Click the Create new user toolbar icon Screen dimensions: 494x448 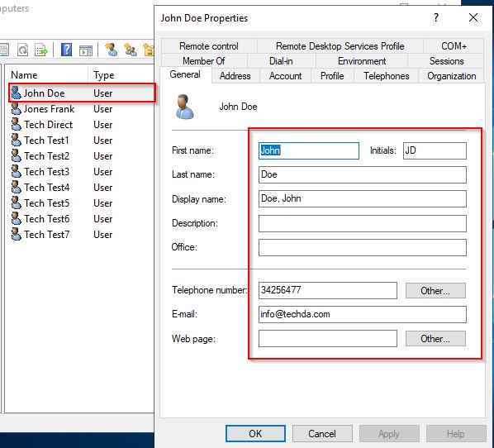pos(111,50)
